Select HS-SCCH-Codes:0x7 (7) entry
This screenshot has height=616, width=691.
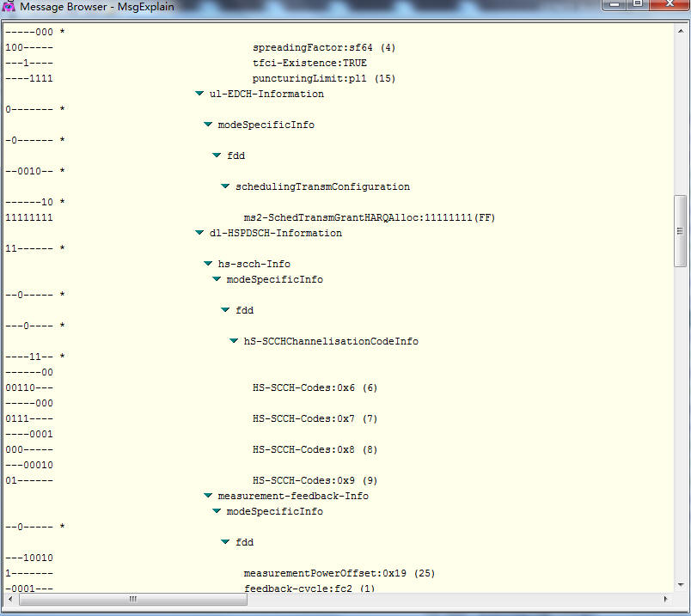click(x=315, y=418)
